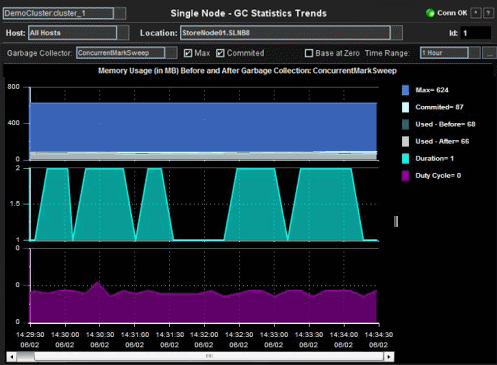
Task: Uncheck the Commited checkbox
Action: (220, 53)
